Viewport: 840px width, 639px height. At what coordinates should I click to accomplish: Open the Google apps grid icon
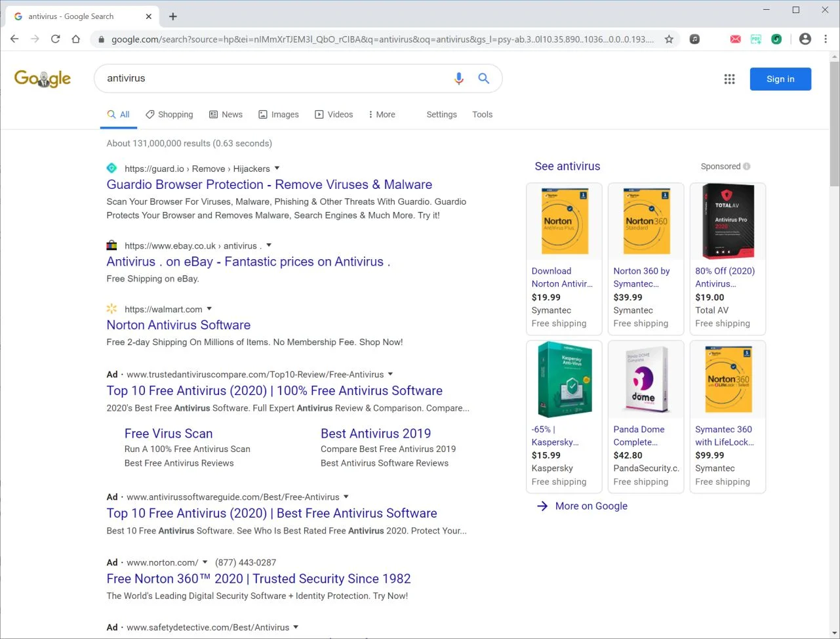pos(729,79)
